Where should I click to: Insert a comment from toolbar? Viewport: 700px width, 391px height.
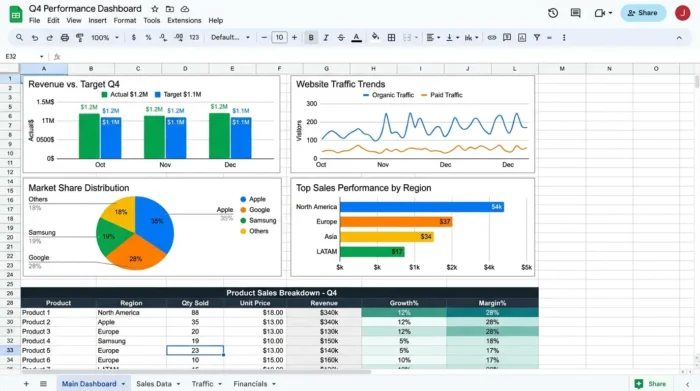(x=507, y=37)
